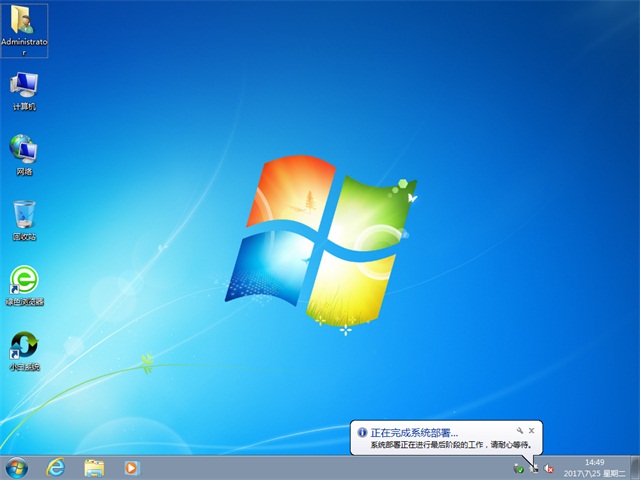Launch Internet Explorer from the taskbar
This screenshot has height=480, width=640.
coord(56,468)
